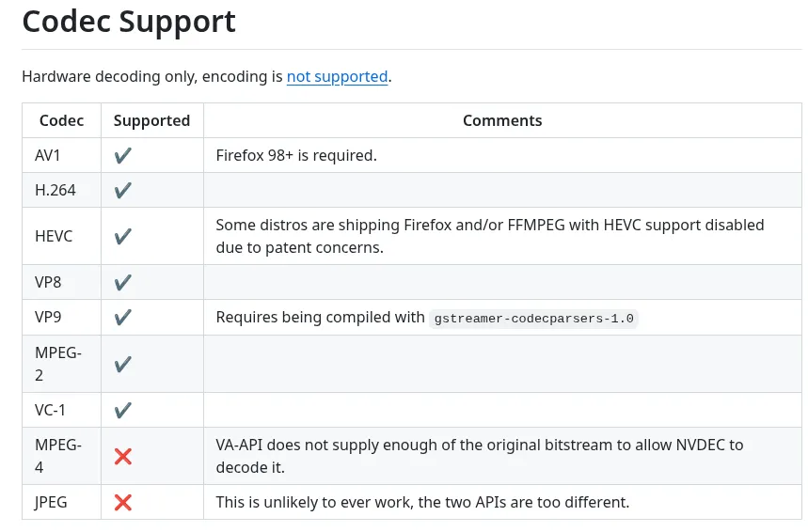Viewport: 808px width, 532px height.
Task: Click the MPEG-2 supported checkmark icon
Action: [122, 364]
